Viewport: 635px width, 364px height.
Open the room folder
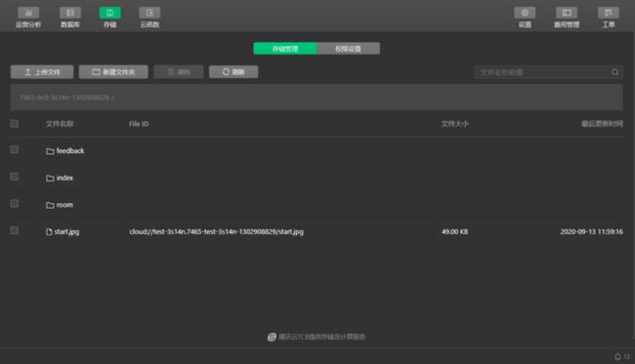(x=60, y=205)
